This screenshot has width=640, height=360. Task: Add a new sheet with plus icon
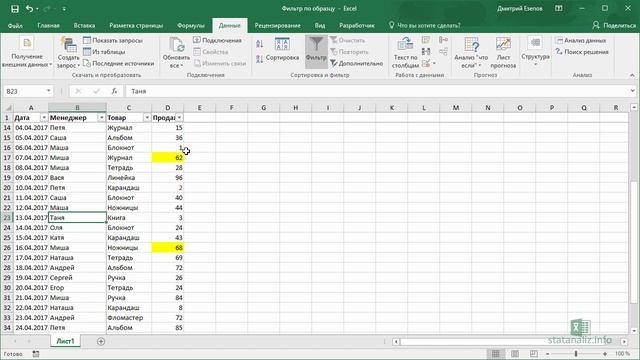click(101, 341)
